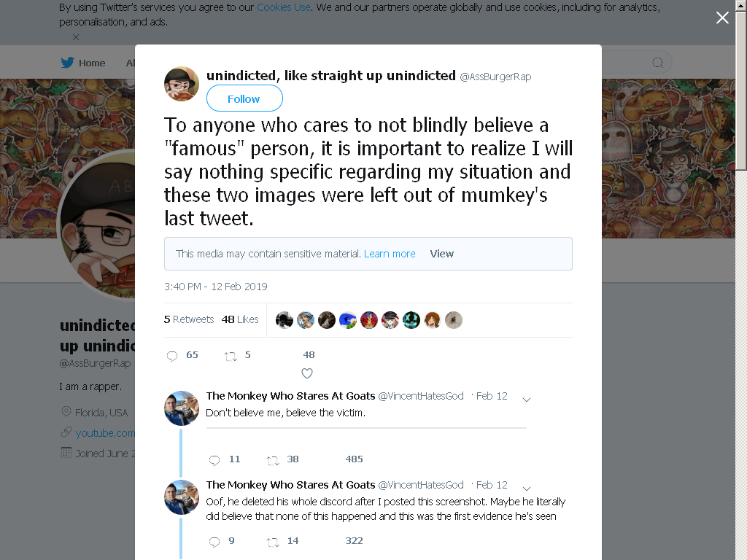This screenshot has width=747, height=560.
Task: Click the tweet author's avatar thumbnail
Action: click(182, 84)
